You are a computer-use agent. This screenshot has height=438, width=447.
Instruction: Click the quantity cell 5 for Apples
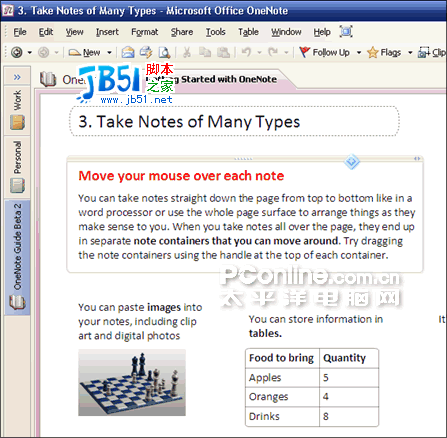coord(349,378)
